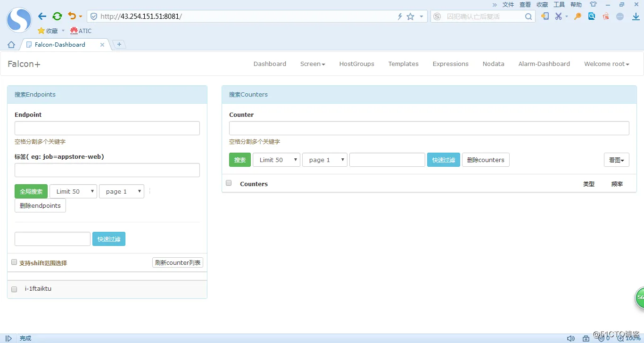Open the endpoints page 1 dropdown
644x343 pixels.
click(x=122, y=191)
